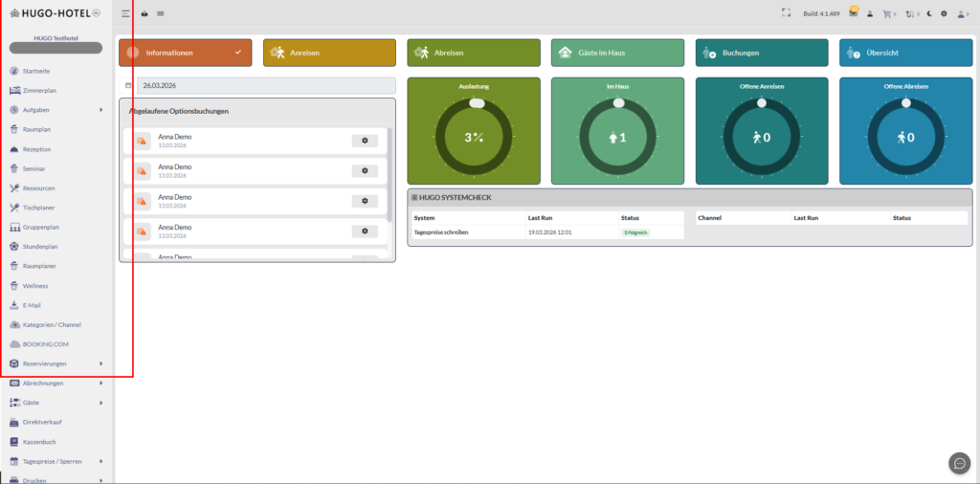Click the shopping cart icon

[x=886, y=13]
